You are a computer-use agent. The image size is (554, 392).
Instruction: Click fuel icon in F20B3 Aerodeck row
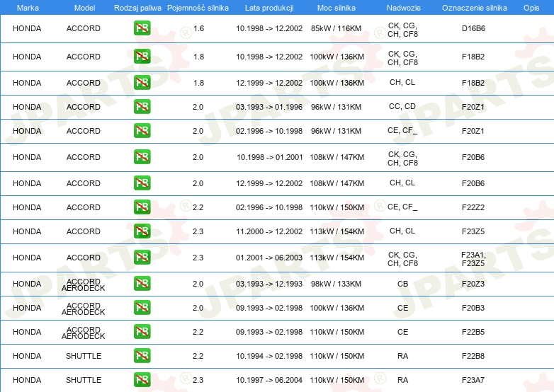142,308
